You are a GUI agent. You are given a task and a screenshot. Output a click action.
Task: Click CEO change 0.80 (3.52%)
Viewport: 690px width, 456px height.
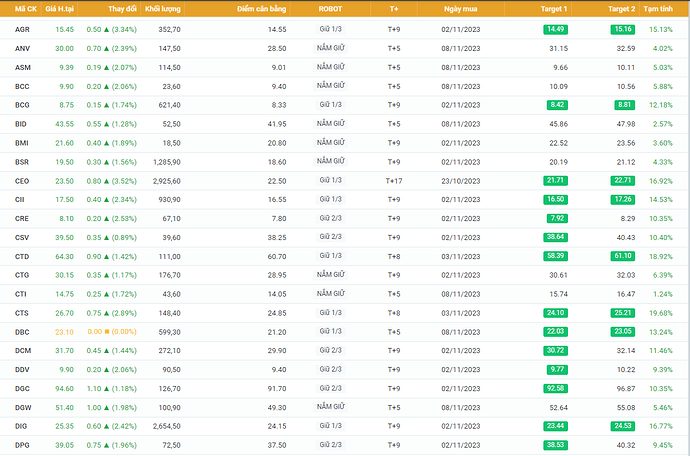click(x=112, y=181)
